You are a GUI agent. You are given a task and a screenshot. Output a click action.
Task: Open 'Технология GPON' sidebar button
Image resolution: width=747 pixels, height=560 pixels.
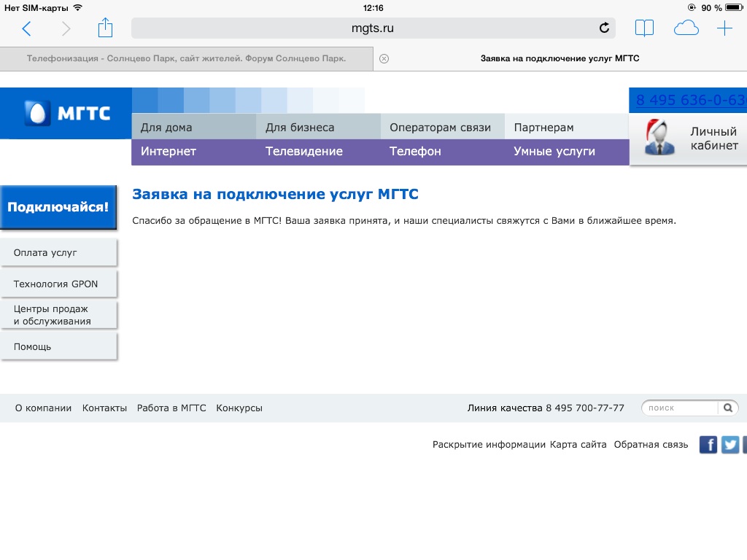point(58,284)
